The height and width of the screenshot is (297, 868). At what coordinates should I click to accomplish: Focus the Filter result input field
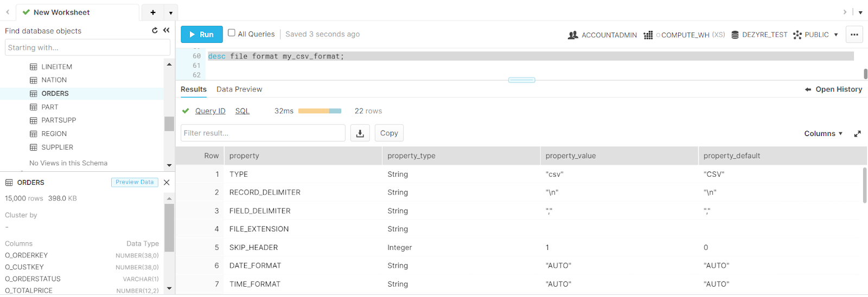(x=263, y=133)
